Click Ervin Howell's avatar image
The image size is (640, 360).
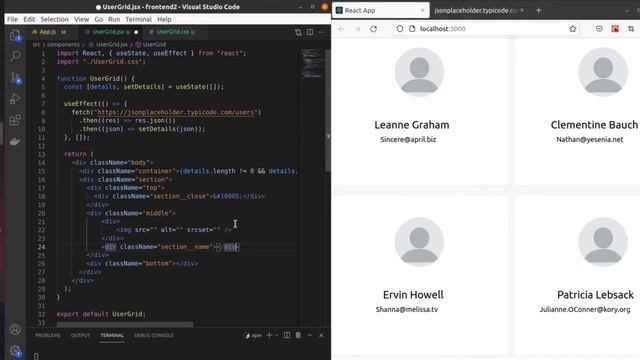pos(419,242)
